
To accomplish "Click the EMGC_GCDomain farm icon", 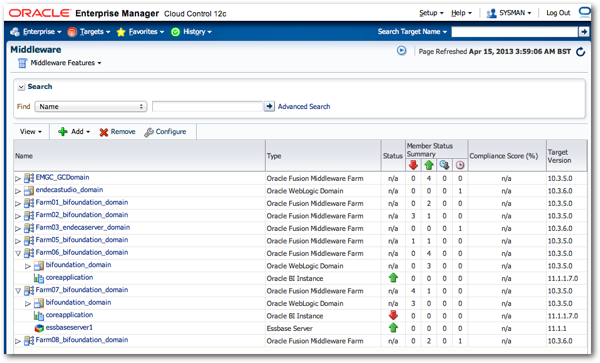I will [29, 178].
